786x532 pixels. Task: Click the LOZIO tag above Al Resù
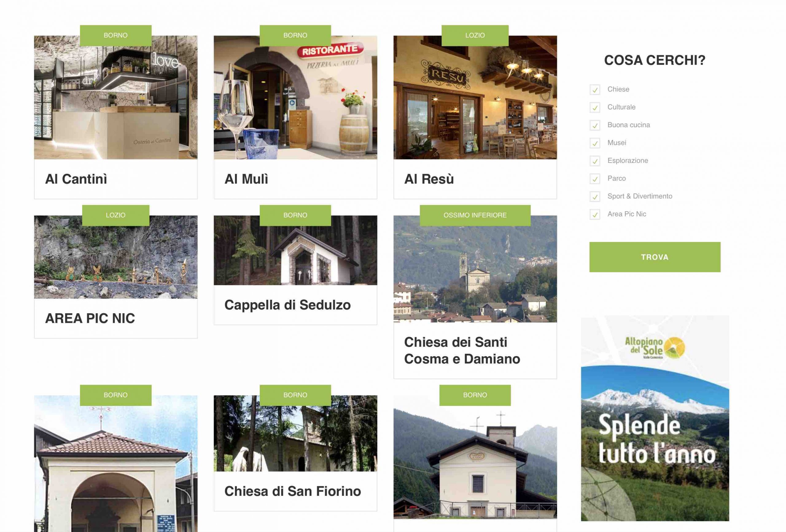coord(475,36)
